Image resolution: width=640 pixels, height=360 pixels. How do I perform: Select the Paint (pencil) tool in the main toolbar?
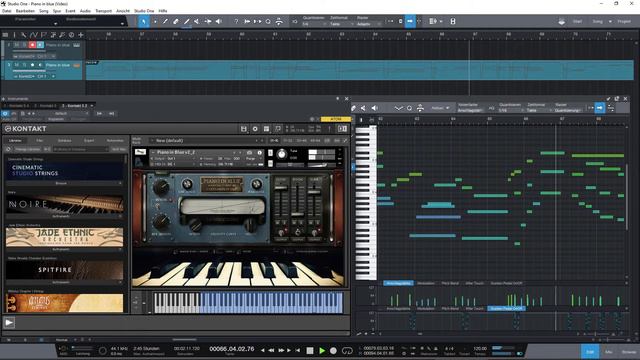tap(165, 21)
